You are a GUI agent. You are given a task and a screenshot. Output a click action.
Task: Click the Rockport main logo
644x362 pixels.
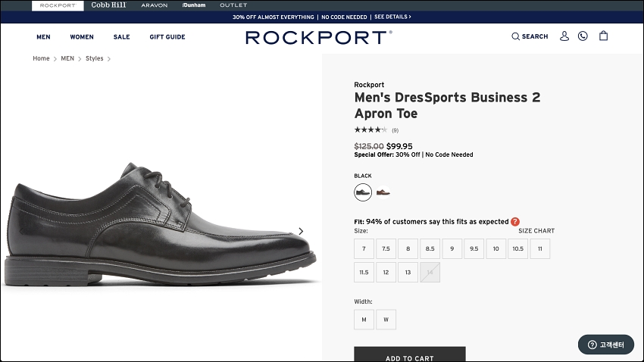coord(319,37)
